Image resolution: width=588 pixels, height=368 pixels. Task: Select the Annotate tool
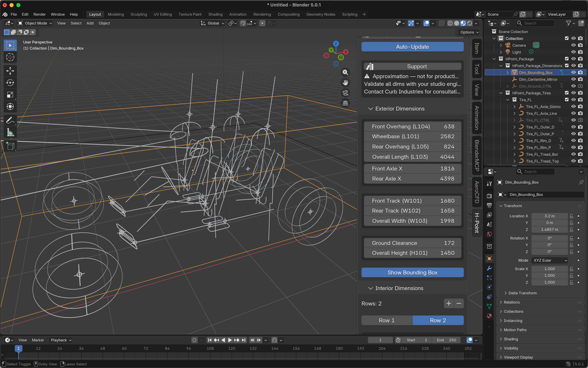point(10,120)
